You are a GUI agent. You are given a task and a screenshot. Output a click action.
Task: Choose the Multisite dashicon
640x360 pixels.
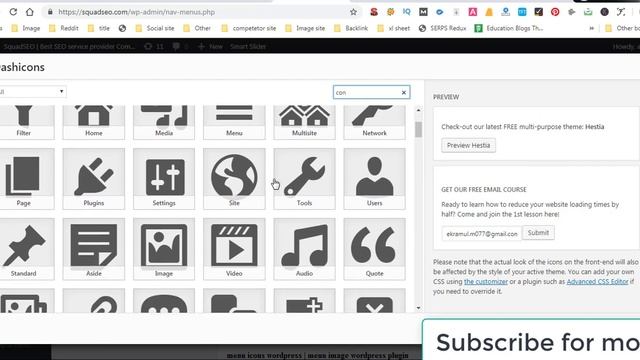pyautogui.click(x=304, y=122)
